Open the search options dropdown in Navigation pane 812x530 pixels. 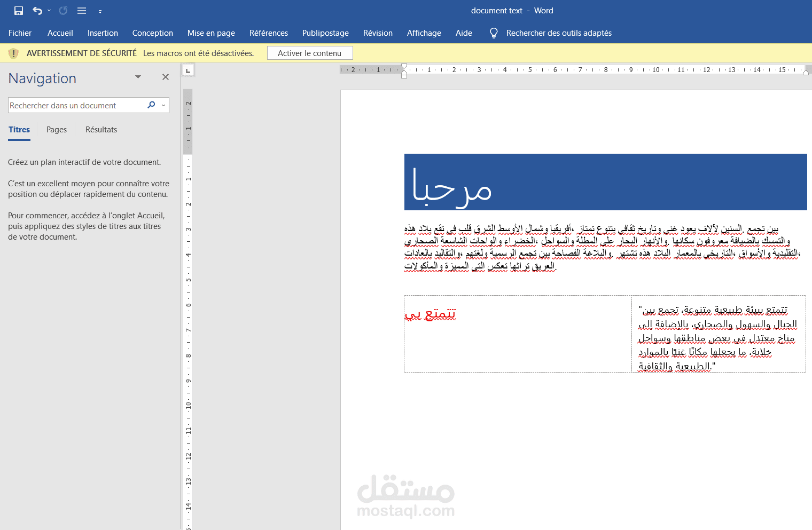pos(163,105)
